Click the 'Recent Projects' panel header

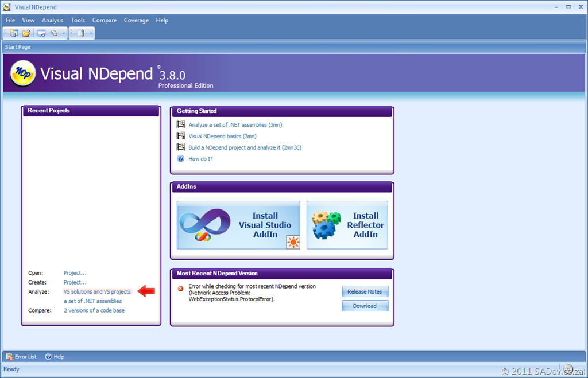point(91,111)
